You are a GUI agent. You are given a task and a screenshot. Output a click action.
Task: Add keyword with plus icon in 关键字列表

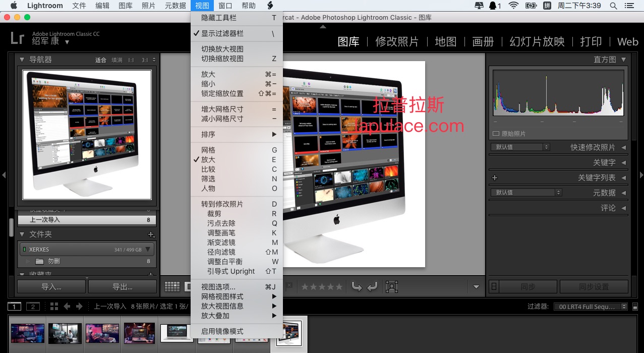tap(495, 178)
